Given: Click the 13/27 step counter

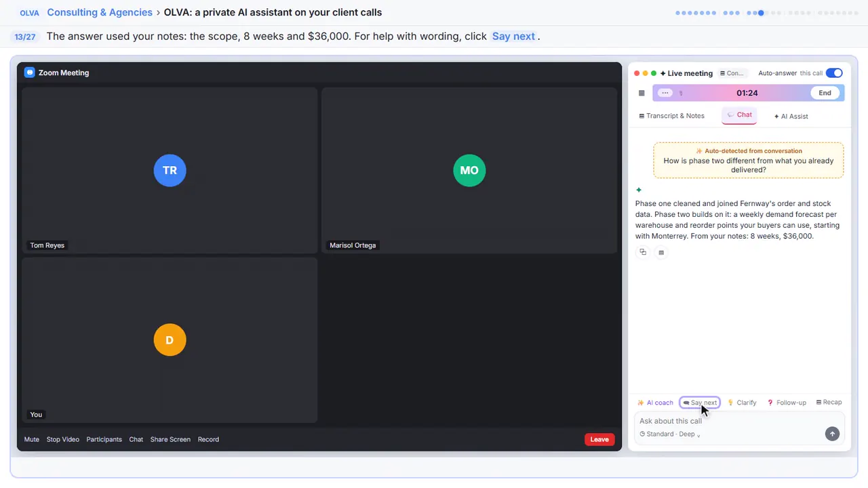Looking at the screenshot, I should click(x=25, y=37).
